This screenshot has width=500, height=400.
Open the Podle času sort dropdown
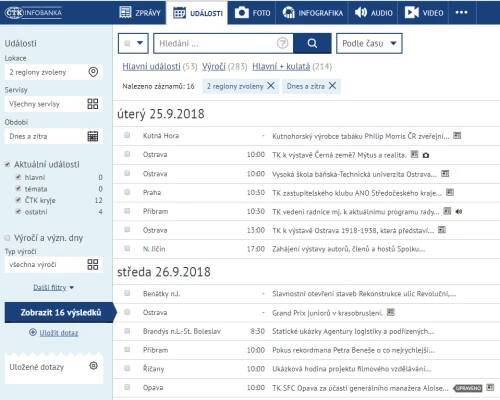(x=369, y=43)
